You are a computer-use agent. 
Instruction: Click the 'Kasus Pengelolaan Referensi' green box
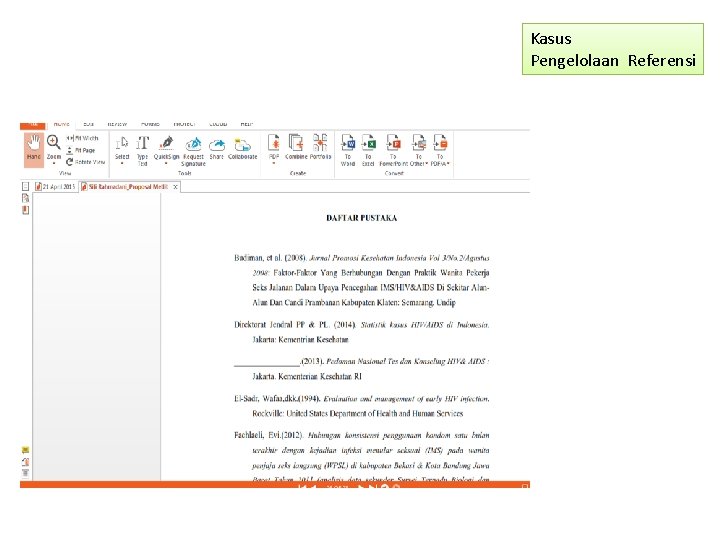tap(613, 49)
